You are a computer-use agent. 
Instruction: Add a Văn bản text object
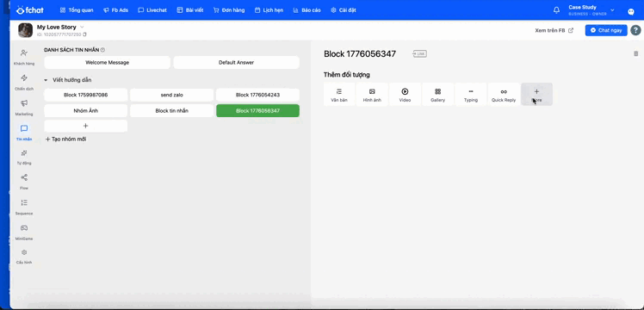[x=339, y=95]
